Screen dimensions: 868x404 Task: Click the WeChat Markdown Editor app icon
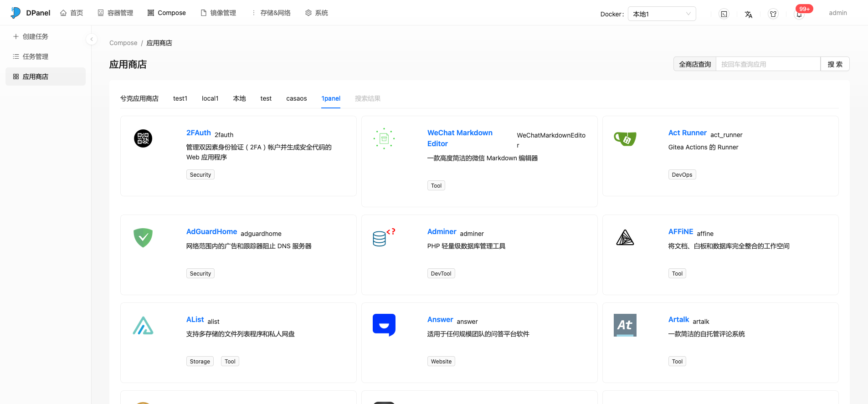pos(384,138)
